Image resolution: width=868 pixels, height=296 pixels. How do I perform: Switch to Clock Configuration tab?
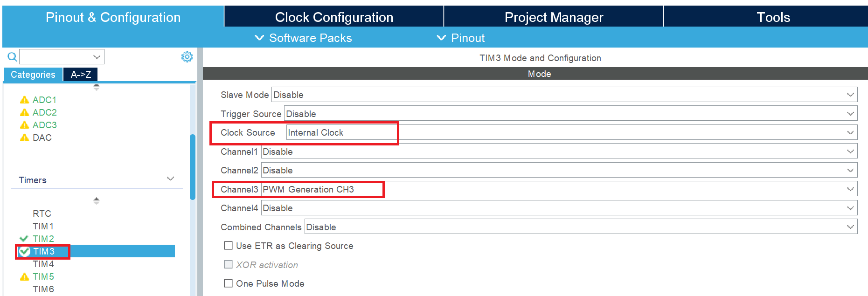tap(334, 17)
